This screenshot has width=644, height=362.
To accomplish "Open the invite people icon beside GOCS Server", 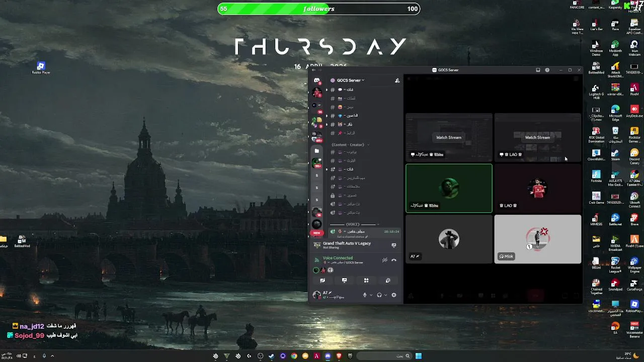I will click(397, 80).
